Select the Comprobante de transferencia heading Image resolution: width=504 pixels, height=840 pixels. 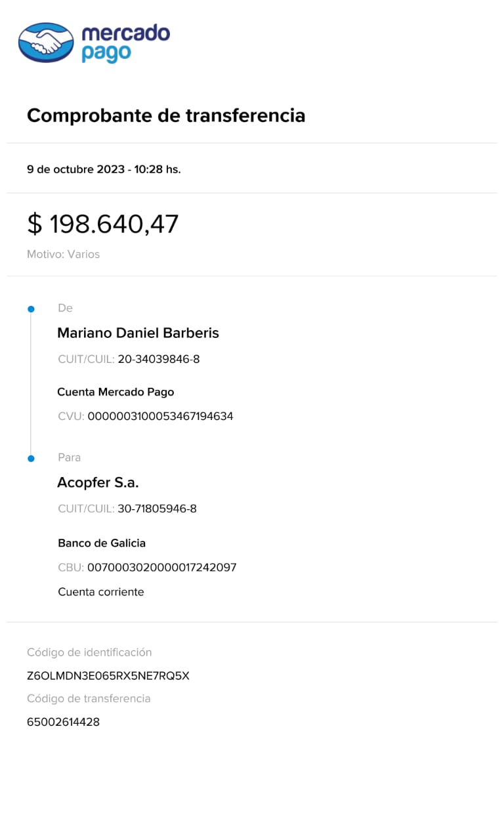tap(166, 116)
